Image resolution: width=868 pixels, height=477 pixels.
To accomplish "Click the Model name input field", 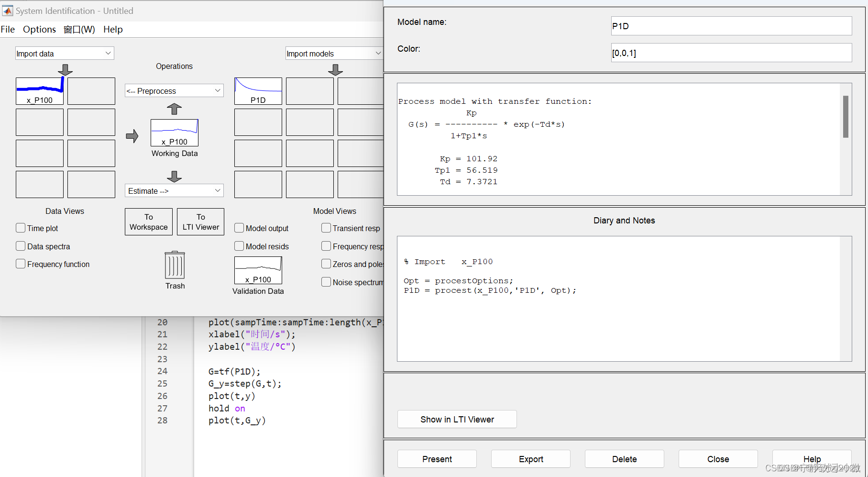I will (x=731, y=26).
